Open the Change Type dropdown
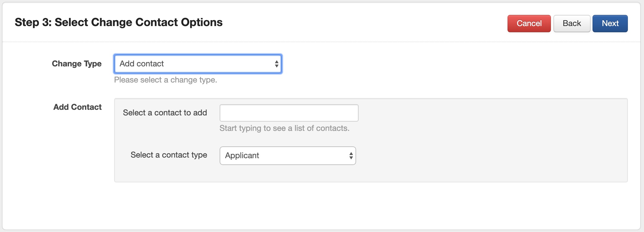The width and height of the screenshot is (644, 232). (198, 64)
